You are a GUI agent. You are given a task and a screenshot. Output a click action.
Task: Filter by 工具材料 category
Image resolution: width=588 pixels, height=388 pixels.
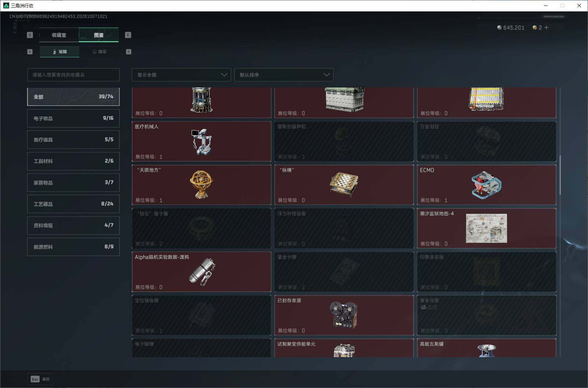pyautogui.click(x=73, y=161)
